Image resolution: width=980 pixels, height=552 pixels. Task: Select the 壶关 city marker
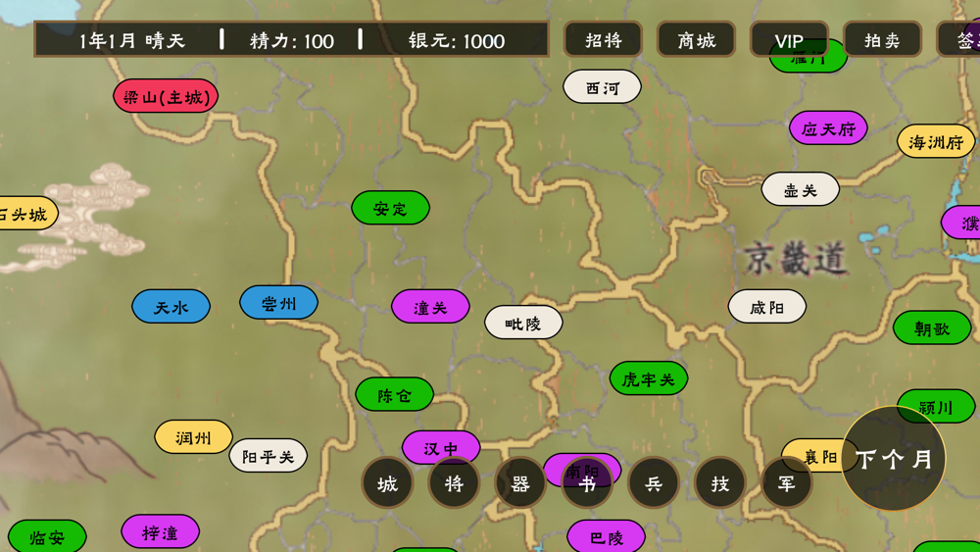[x=800, y=189]
